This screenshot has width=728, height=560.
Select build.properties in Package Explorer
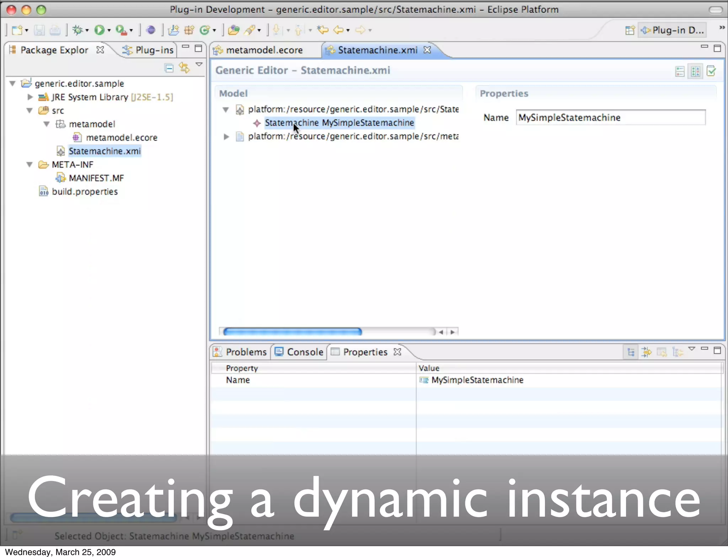pyautogui.click(x=85, y=192)
